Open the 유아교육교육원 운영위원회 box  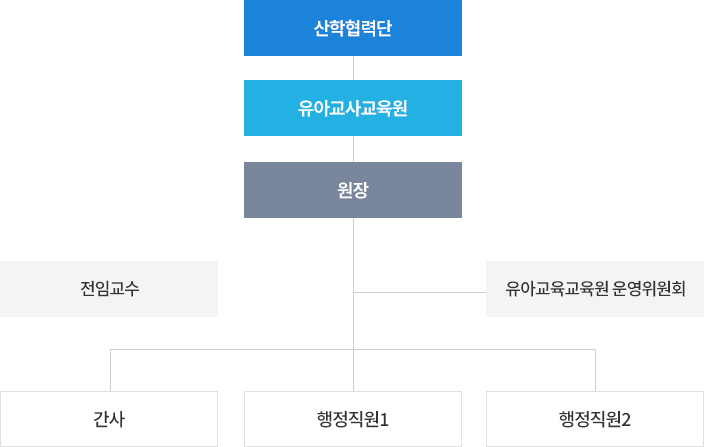(x=595, y=289)
